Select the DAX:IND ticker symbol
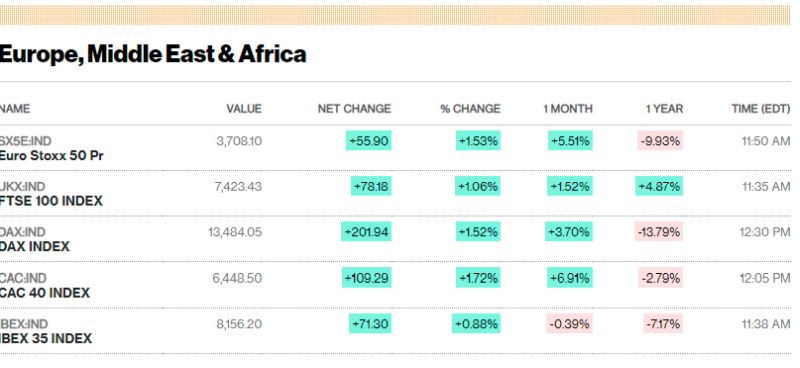The height and width of the screenshot is (368, 800). click(23, 232)
